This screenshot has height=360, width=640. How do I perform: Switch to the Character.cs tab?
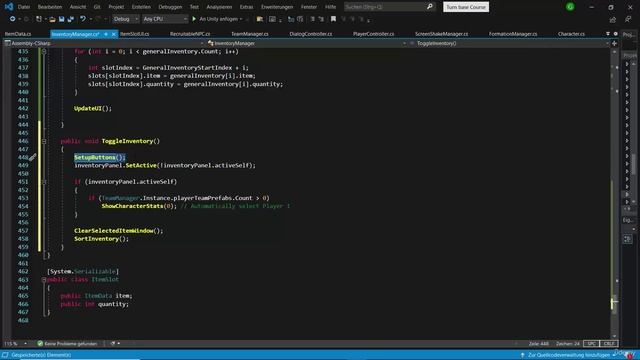571,34
